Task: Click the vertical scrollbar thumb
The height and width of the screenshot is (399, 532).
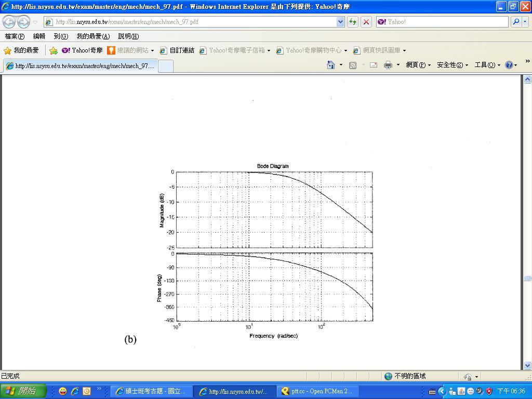Action: [x=527, y=278]
